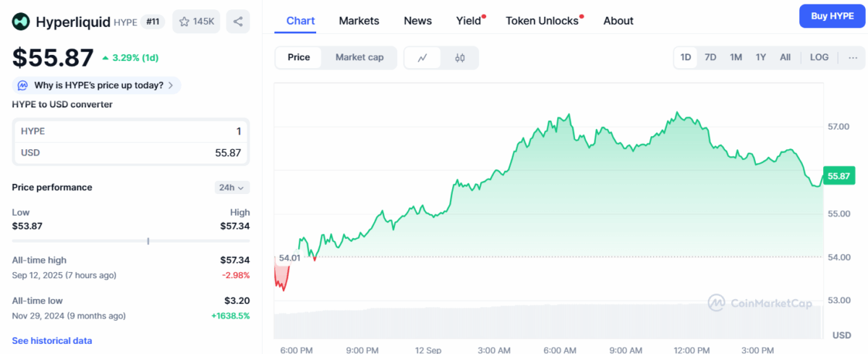The image size is (868, 354).
Task: Open the 24h price performance dropdown
Action: (232, 187)
